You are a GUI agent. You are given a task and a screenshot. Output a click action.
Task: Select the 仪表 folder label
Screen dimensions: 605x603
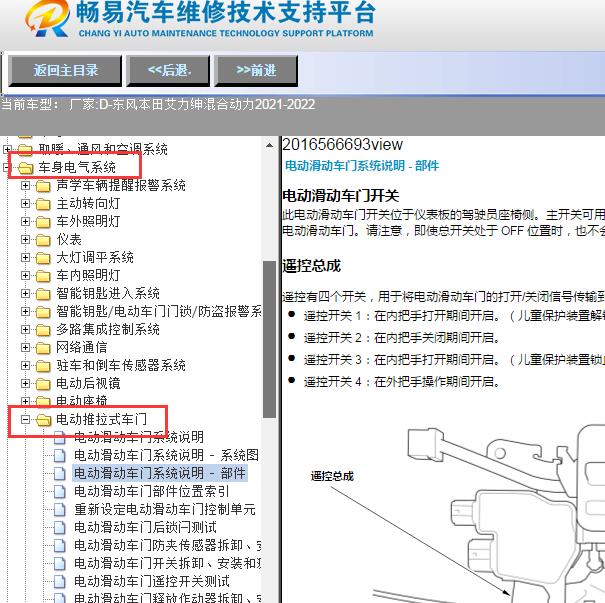(x=69, y=240)
